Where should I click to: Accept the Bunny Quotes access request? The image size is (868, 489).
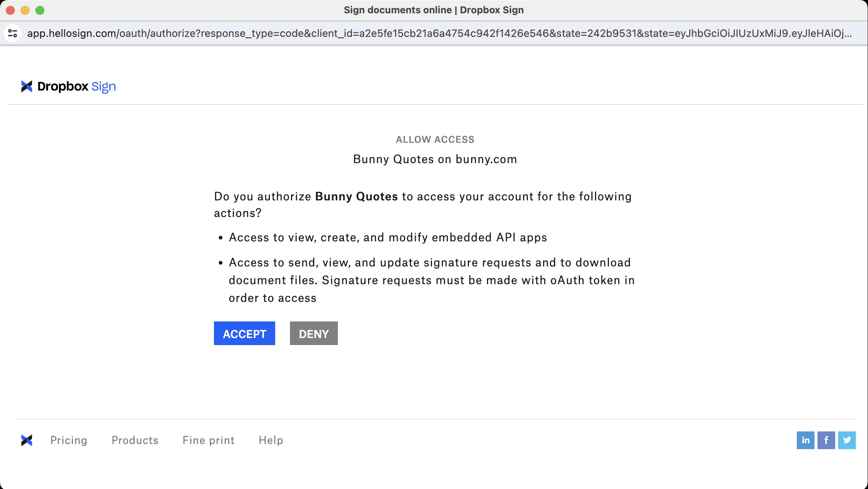pos(245,333)
